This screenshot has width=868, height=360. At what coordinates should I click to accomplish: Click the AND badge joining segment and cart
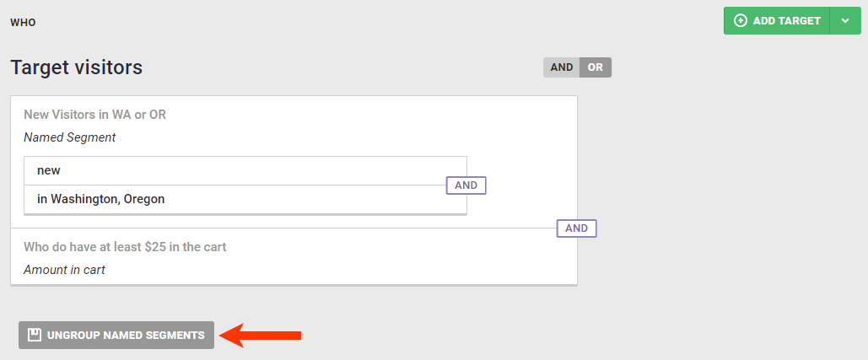click(576, 228)
